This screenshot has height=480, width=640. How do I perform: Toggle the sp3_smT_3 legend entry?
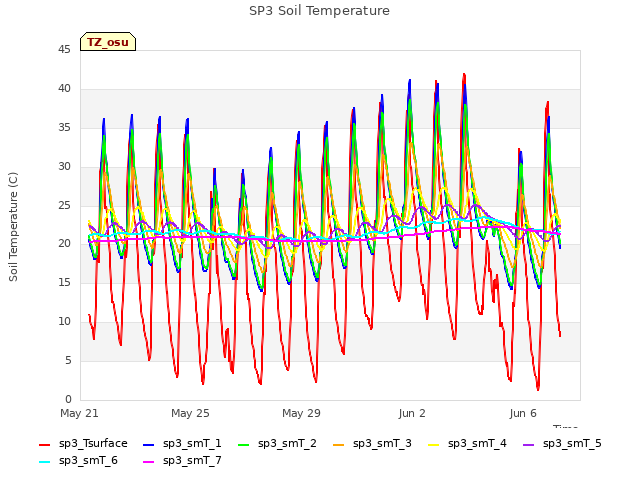pos(372,444)
